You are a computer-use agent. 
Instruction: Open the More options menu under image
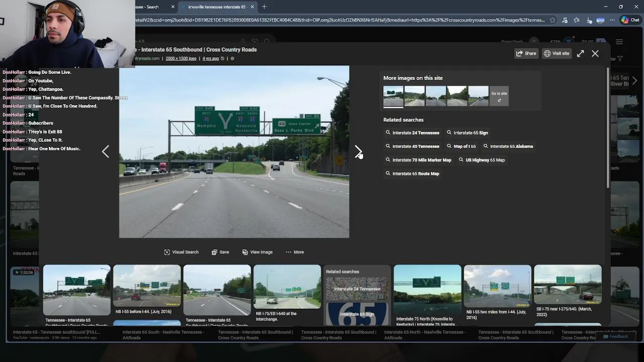[x=295, y=252]
